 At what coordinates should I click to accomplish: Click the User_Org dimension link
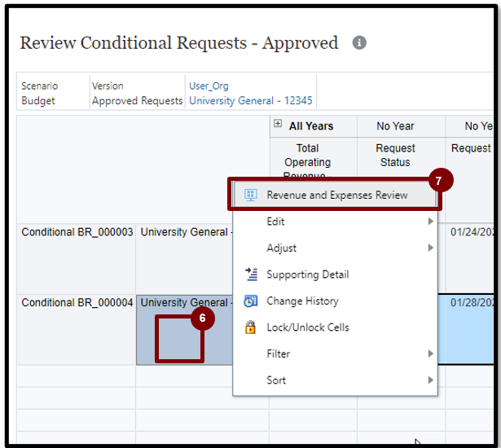pos(209,86)
